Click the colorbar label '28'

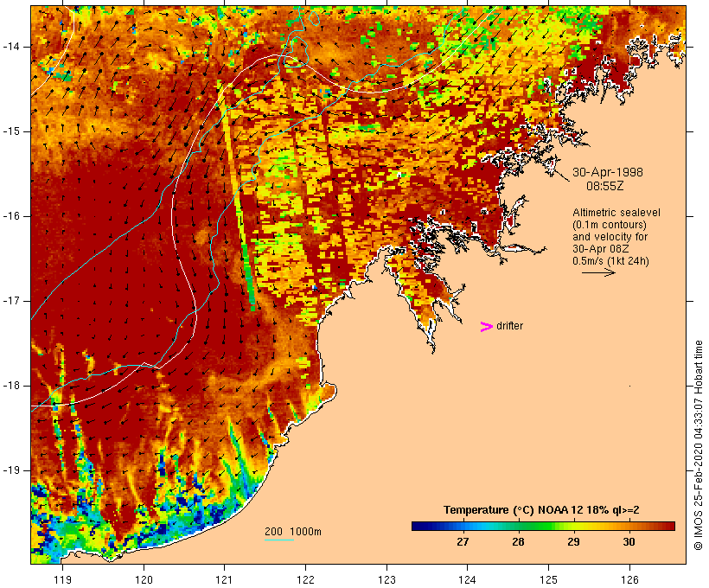coord(518,541)
